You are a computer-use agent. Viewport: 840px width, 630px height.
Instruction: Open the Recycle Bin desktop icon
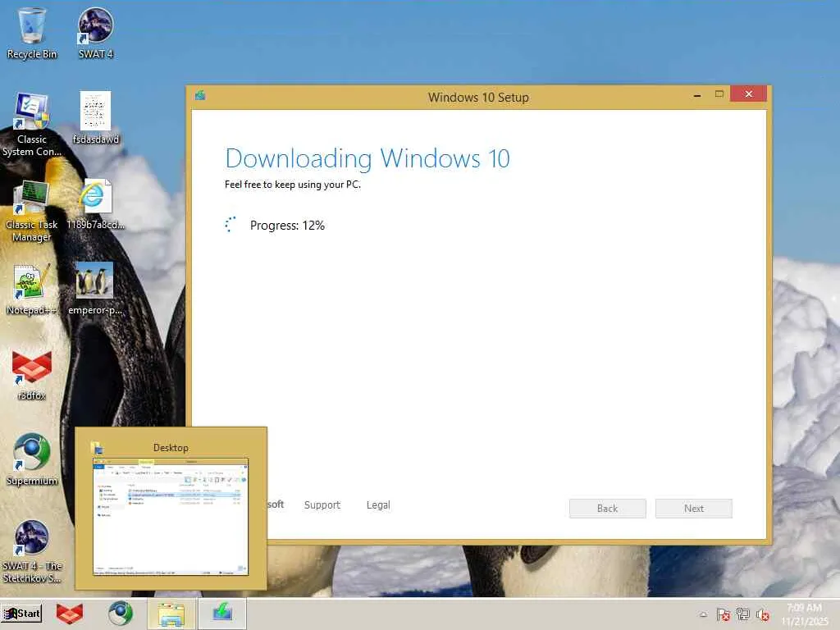coord(32,33)
